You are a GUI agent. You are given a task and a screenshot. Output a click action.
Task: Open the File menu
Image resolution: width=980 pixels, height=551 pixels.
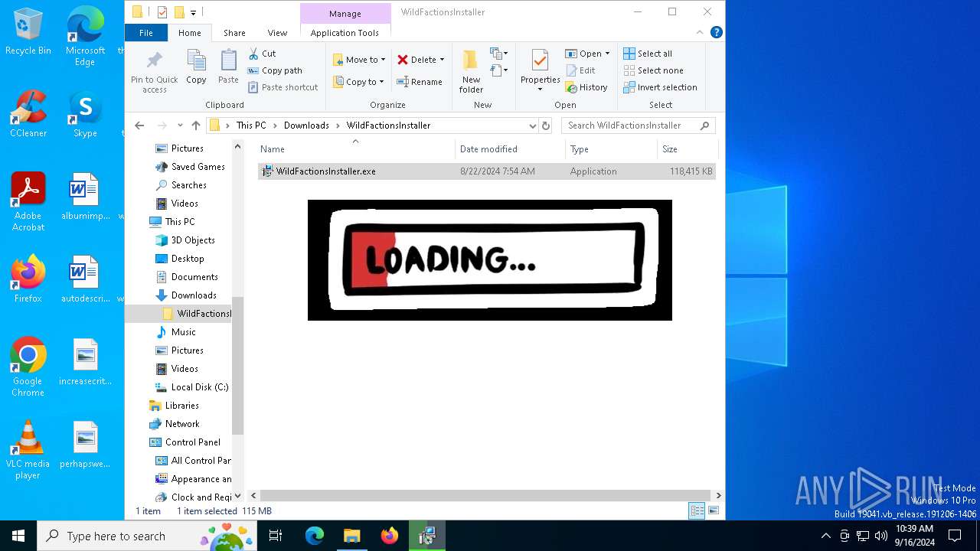coord(145,33)
